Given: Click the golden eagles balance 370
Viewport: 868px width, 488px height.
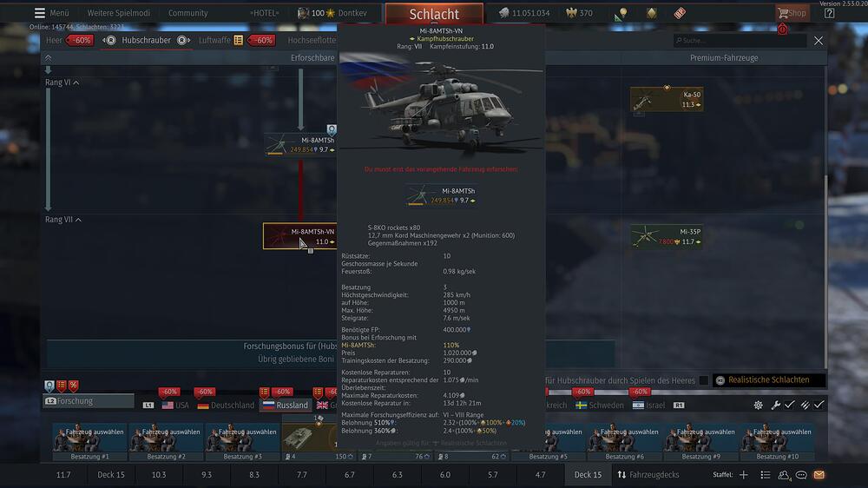Looking at the screenshot, I should pyautogui.click(x=579, y=13).
